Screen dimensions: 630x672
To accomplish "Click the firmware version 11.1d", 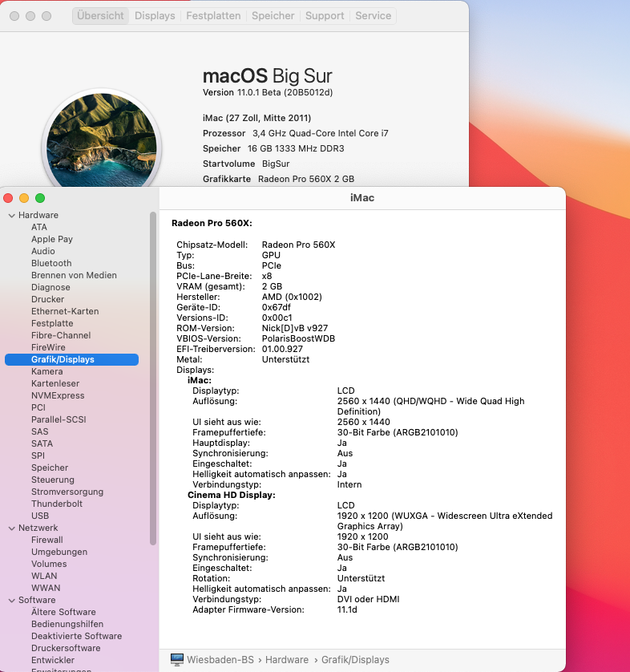I will coord(347,609).
